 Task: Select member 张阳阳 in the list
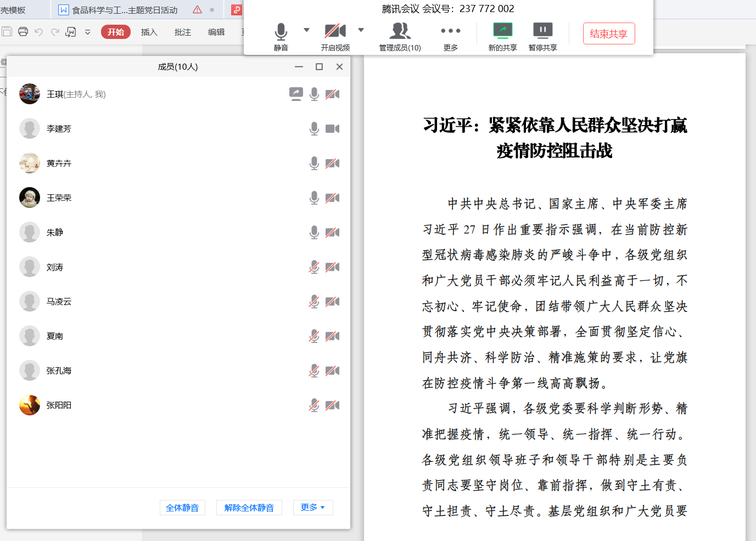[59, 405]
